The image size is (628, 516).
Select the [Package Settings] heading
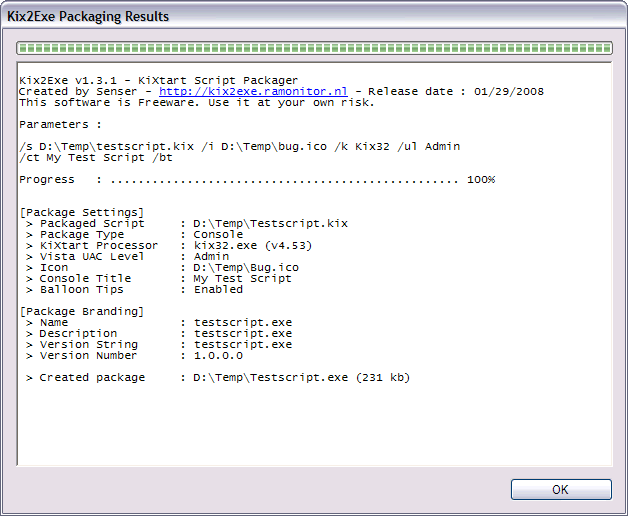pos(81,212)
